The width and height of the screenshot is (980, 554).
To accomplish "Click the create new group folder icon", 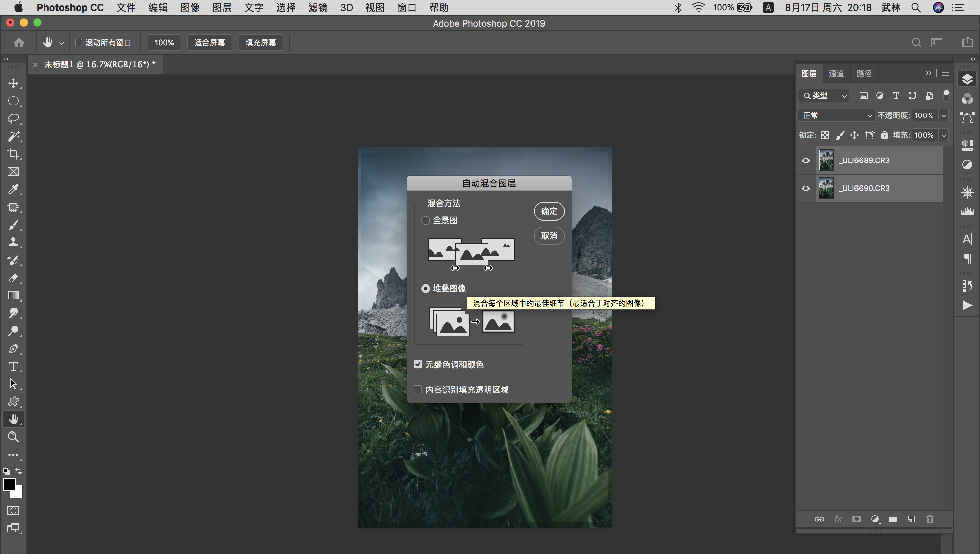I will 893,519.
